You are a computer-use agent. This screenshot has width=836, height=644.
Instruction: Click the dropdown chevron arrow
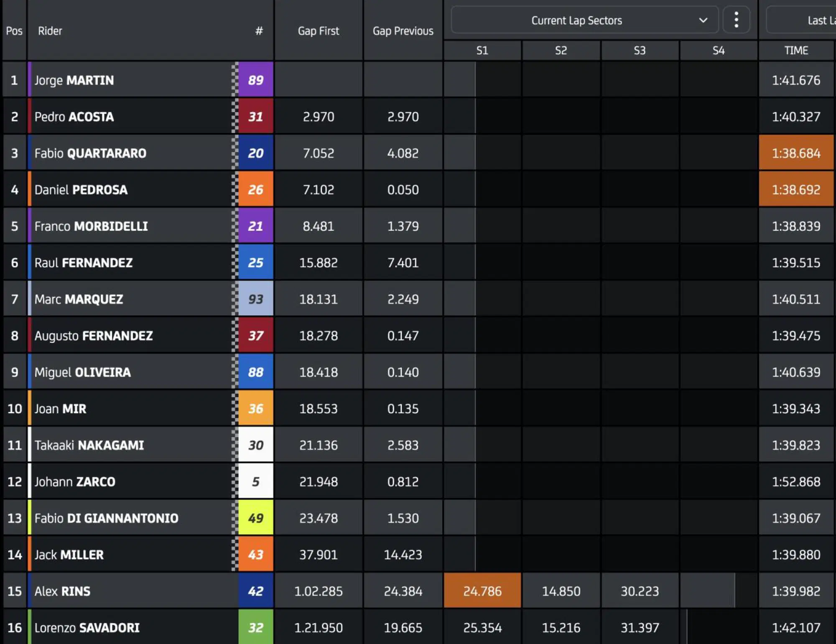click(x=703, y=20)
